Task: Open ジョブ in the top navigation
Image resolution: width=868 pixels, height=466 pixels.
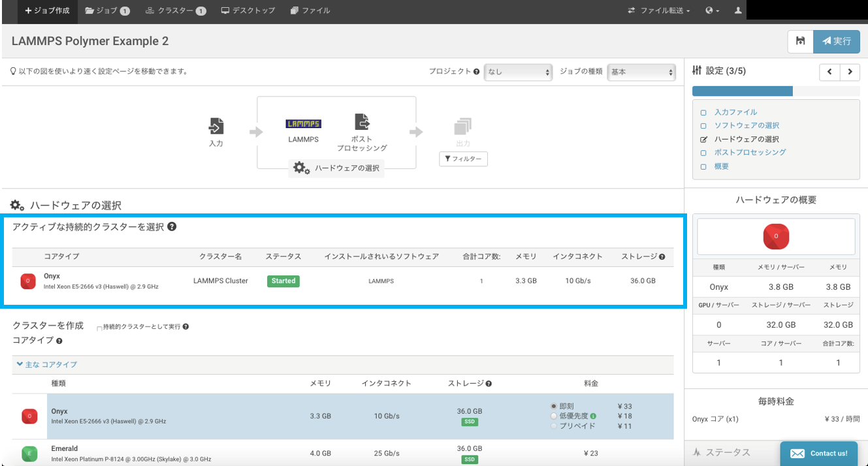Action: (x=107, y=11)
